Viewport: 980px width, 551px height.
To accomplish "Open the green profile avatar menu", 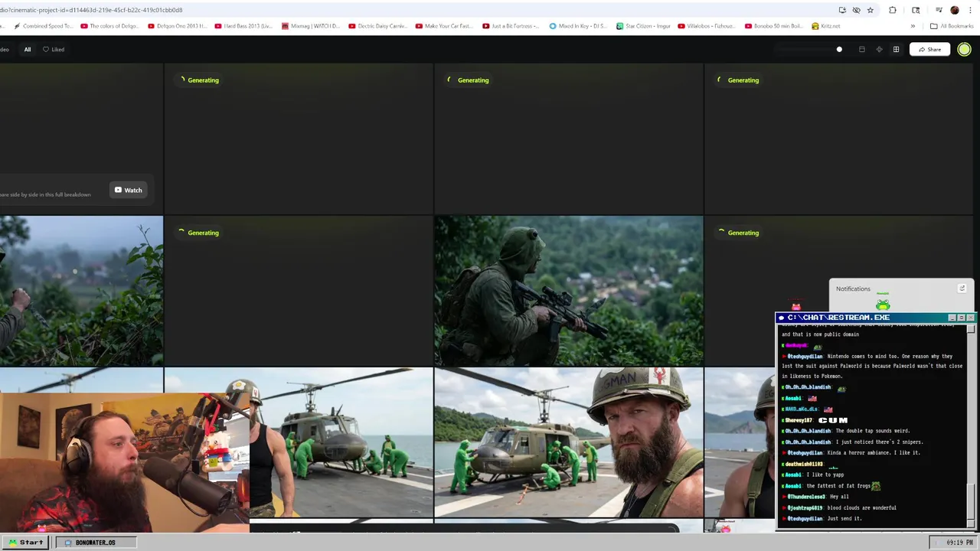I will tap(964, 50).
